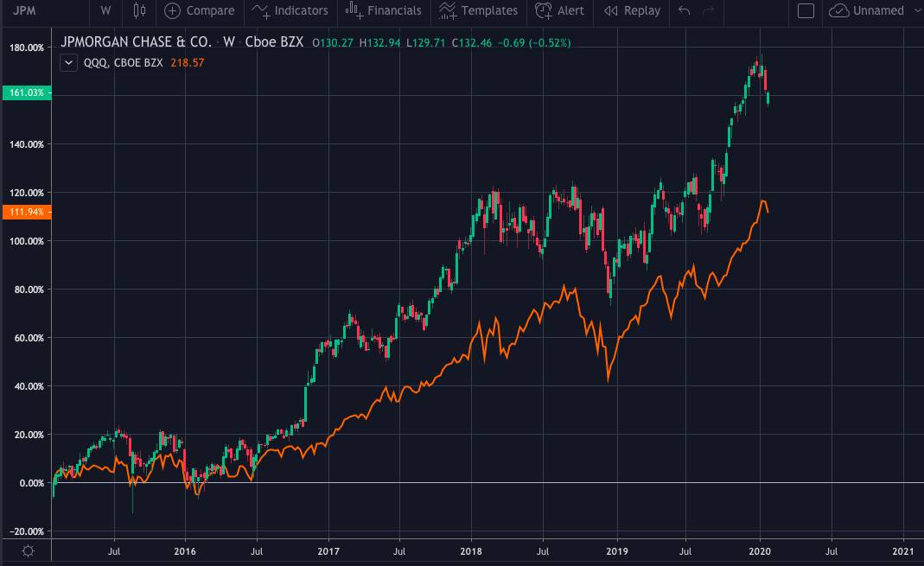Click the 2018 time axis label
The image size is (924, 566).
[x=471, y=551]
